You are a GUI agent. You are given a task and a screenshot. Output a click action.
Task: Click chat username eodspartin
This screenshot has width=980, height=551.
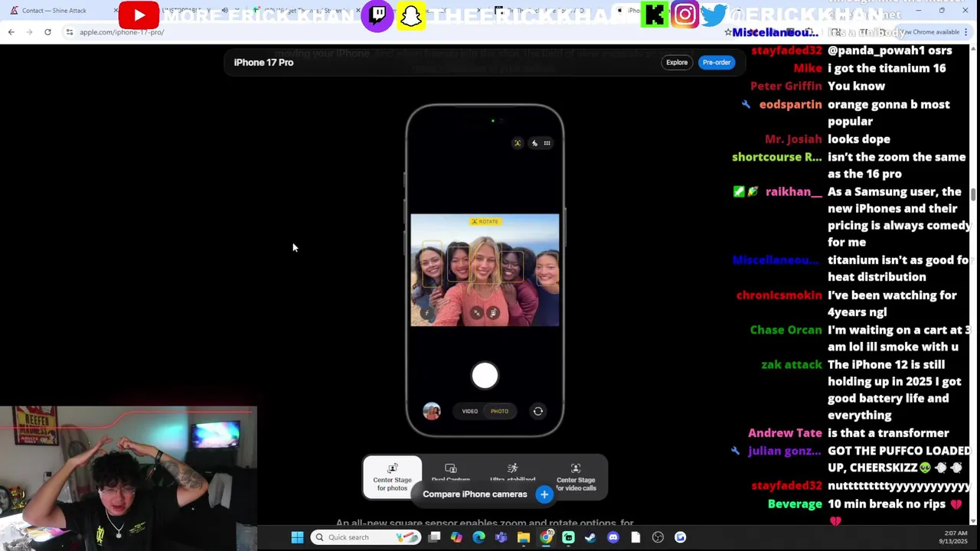click(790, 105)
